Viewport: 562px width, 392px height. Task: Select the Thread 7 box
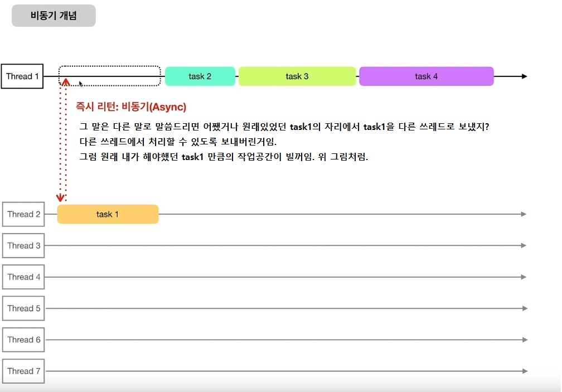(x=23, y=371)
